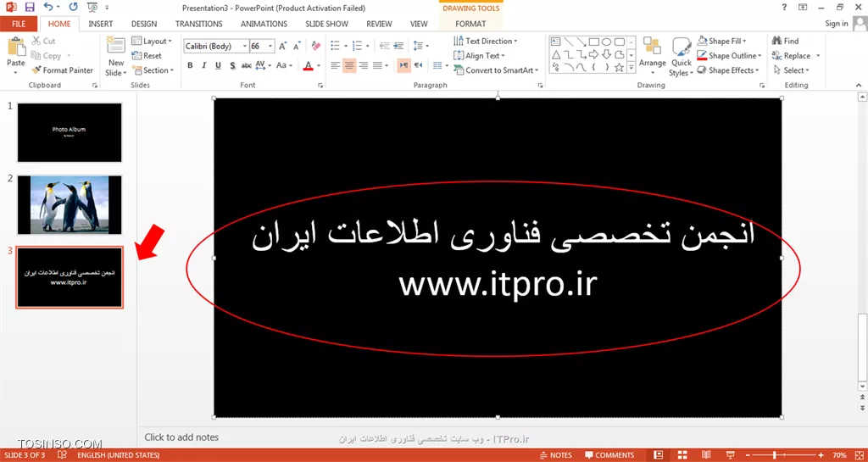Click Font Color red A button
This screenshot has width=868, height=462.
pyautogui.click(x=309, y=65)
